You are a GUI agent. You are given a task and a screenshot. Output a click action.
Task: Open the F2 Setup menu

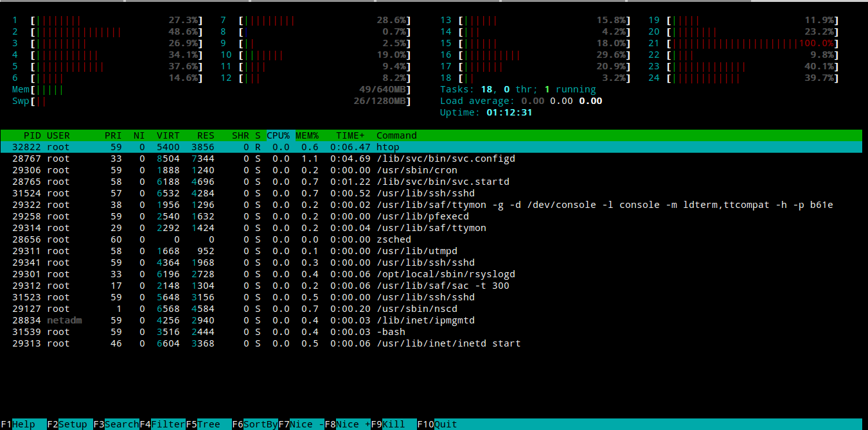tap(72, 424)
